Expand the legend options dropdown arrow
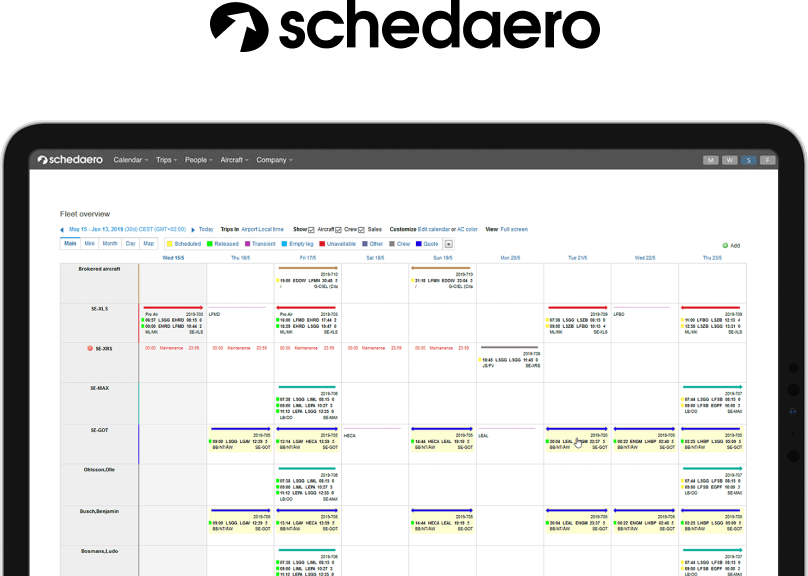Screen dimensions: 808x576 [448, 244]
